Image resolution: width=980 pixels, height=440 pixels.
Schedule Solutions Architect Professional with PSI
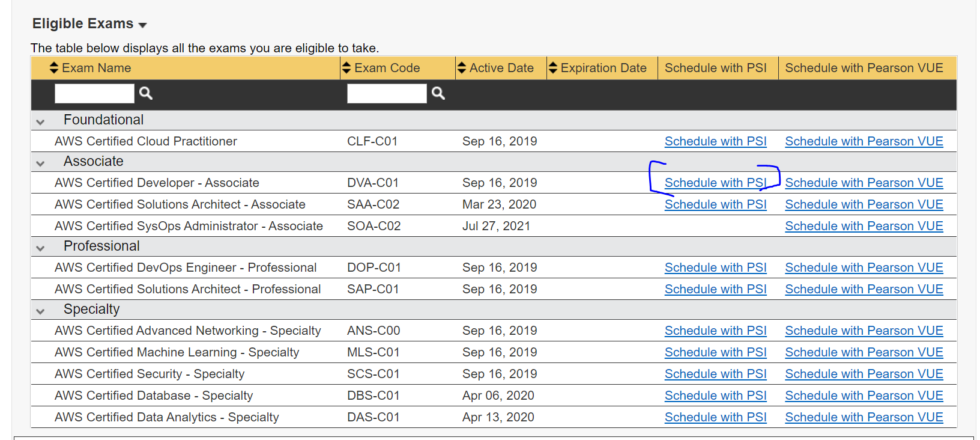click(x=715, y=289)
